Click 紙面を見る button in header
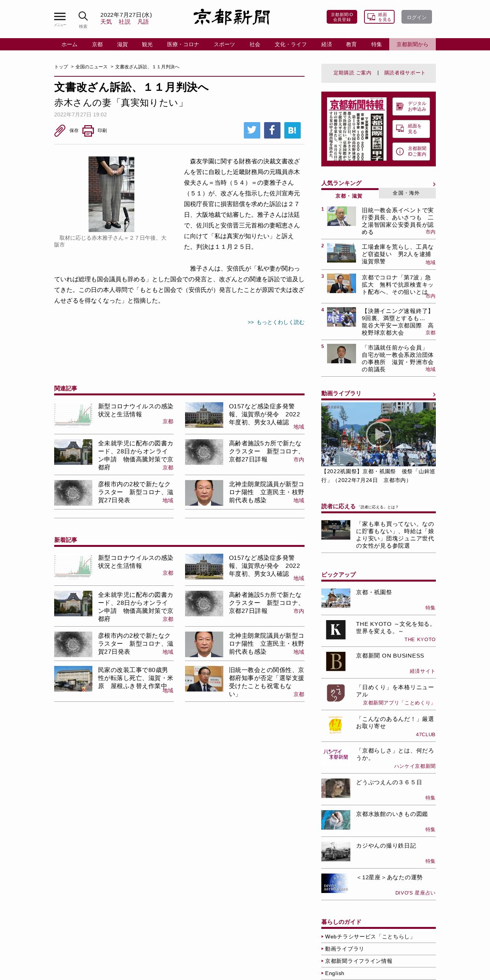The image size is (490, 980). point(379,17)
